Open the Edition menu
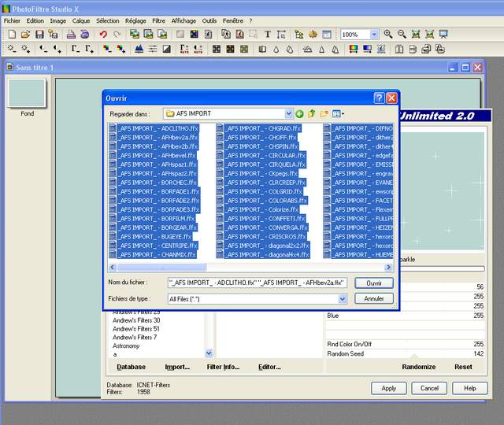The height and width of the screenshot is (425, 504). (x=35, y=21)
